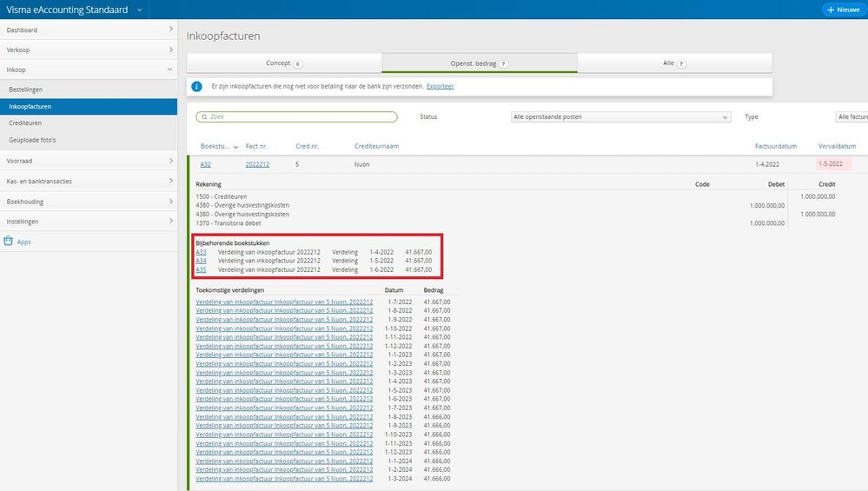Image resolution: width=868 pixels, height=491 pixels.
Task: Expand the Verkoop menu chevron
Action: click(x=170, y=50)
